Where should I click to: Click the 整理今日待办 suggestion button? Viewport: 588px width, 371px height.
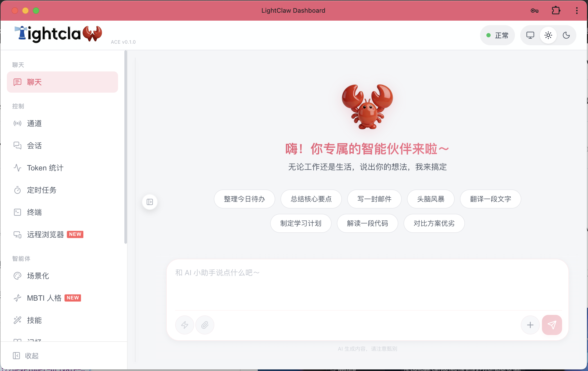click(244, 199)
